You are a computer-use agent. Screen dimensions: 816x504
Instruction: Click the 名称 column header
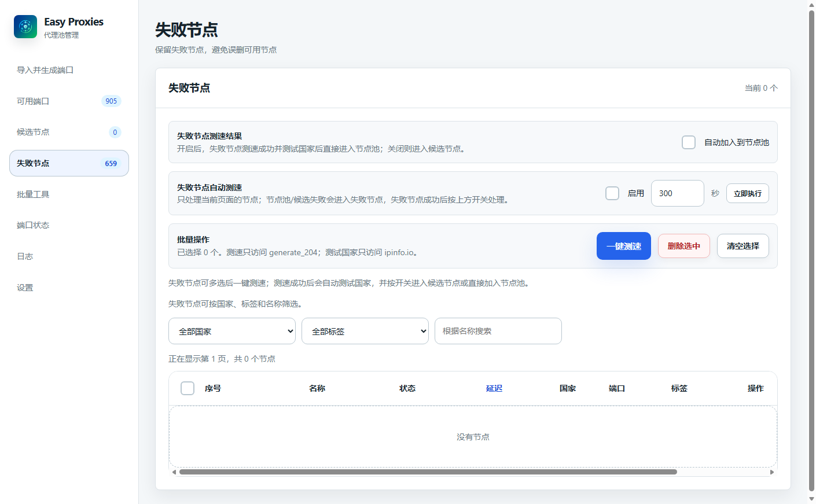tap(317, 388)
